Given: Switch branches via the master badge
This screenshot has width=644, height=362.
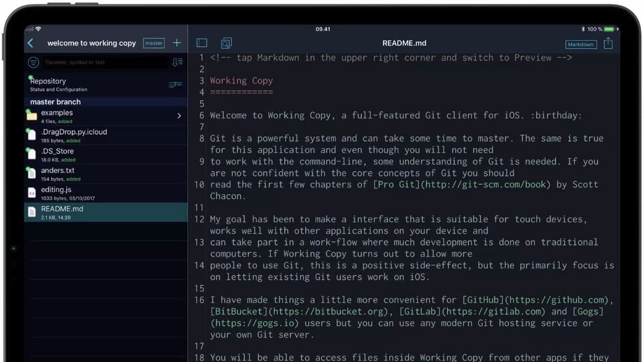Looking at the screenshot, I should pyautogui.click(x=154, y=43).
